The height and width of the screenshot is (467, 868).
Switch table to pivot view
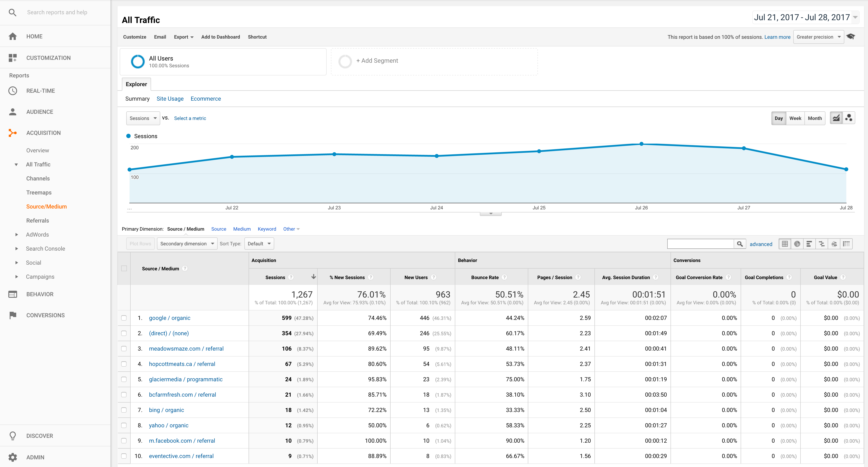pyautogui.click(x=846, y=244)
